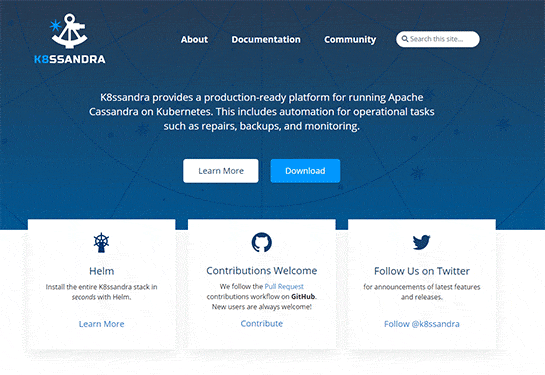Click the Helm card heading
545x375 pixels.
pyautogui.click(x=101, y=271)
